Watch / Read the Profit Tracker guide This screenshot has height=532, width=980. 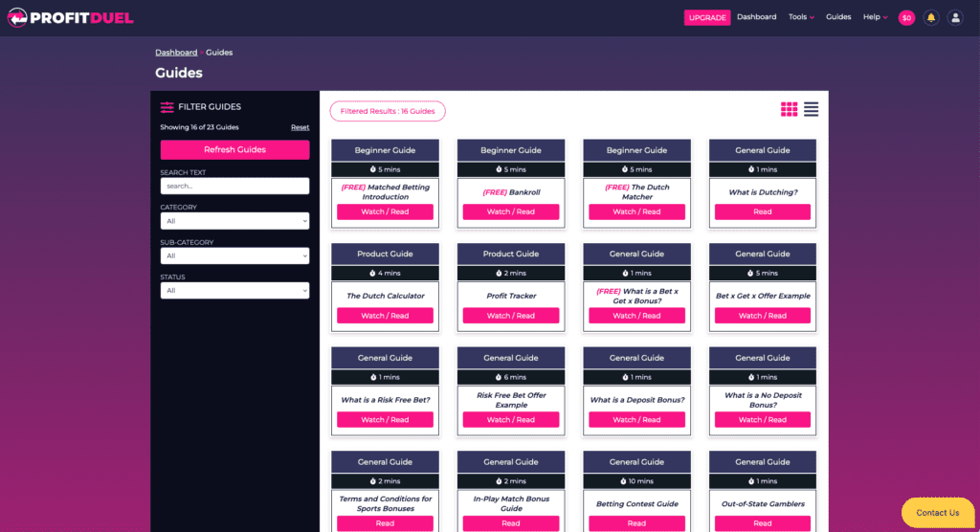click(511, 316)
